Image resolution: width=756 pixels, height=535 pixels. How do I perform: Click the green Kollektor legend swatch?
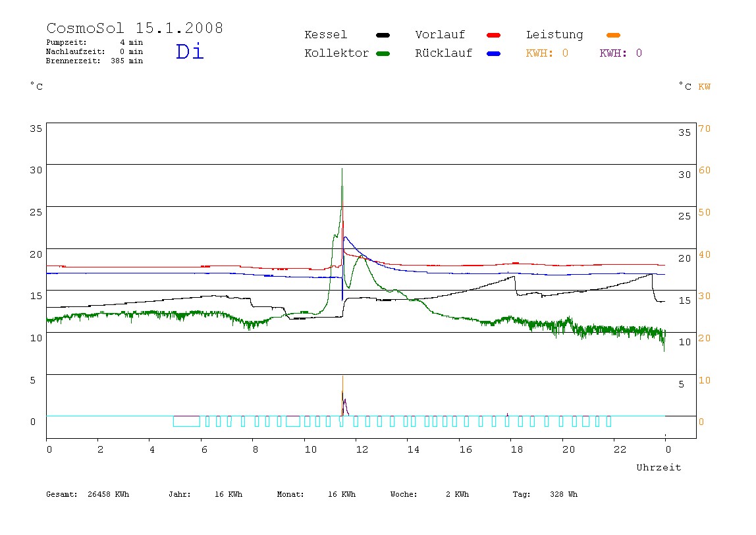click(383, 53)
